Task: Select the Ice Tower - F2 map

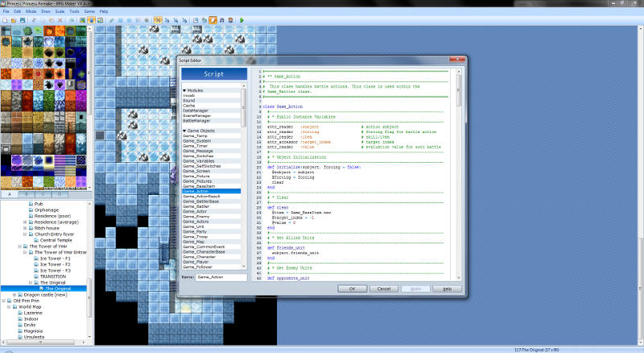Action: (x=56, y=264)
